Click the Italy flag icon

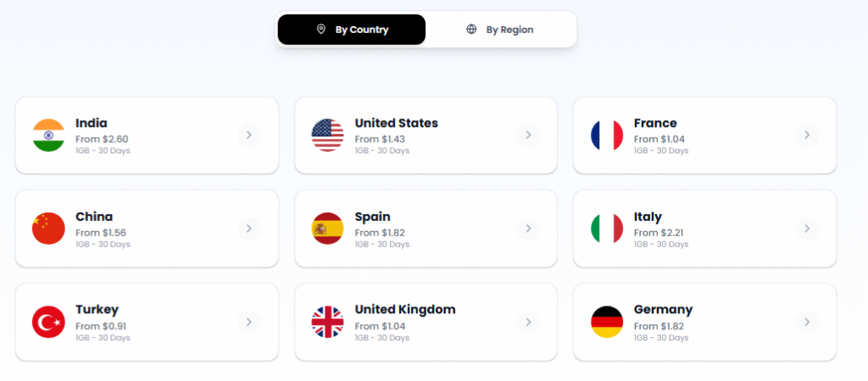point(607,229)
